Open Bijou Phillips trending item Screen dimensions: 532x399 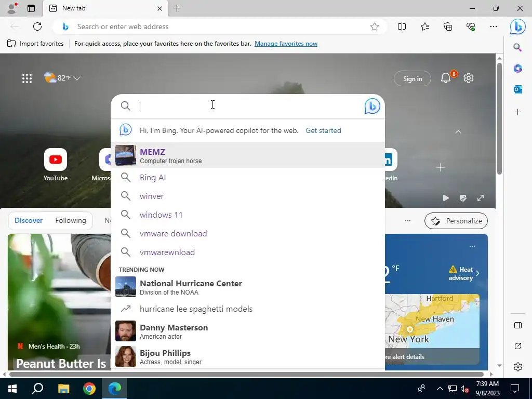coord(248,356)
